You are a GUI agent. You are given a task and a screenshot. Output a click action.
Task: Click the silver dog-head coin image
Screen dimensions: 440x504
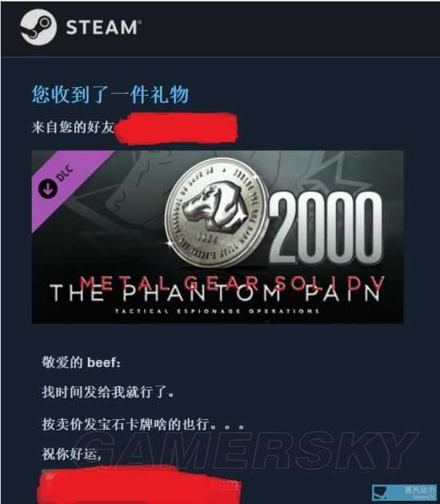click(x=216, y=213)
